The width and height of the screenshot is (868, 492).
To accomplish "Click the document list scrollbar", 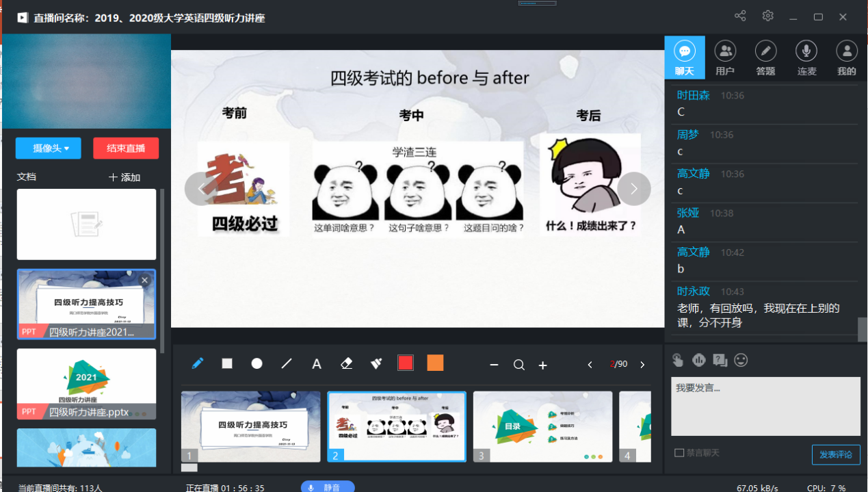I will [162, 272].
